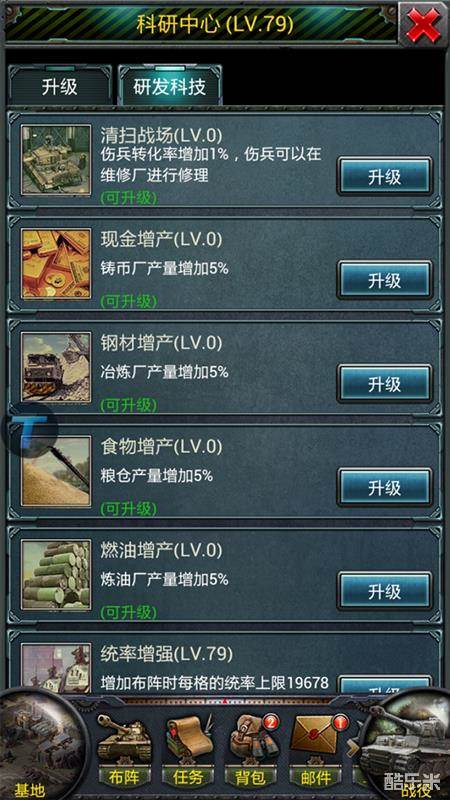The height and width of the screenshot is (800, 450).
Task: Click the blue T floating icon
Action: (x=29, y=430)
